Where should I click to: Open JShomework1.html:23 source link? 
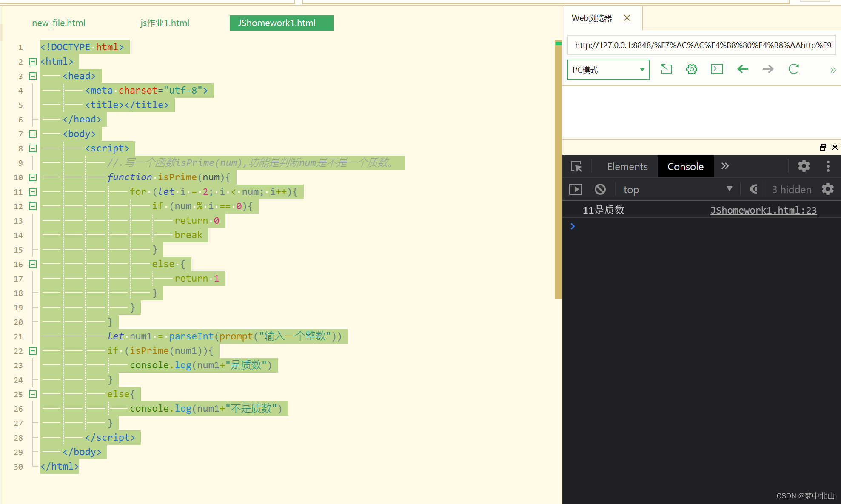[x=763, y=210]
